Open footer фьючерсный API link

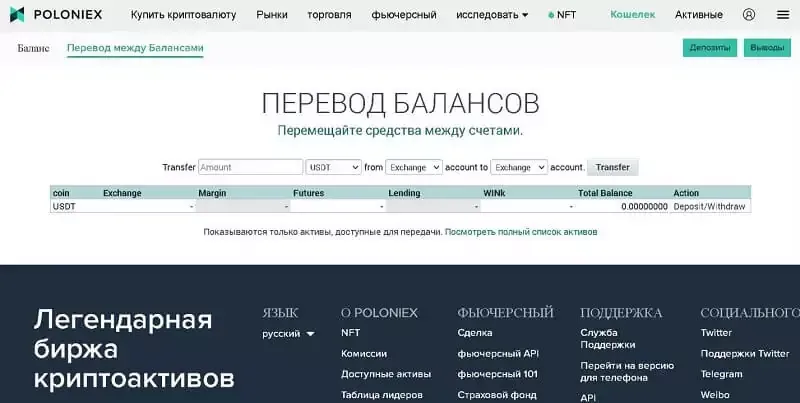(x=498, y=354)
